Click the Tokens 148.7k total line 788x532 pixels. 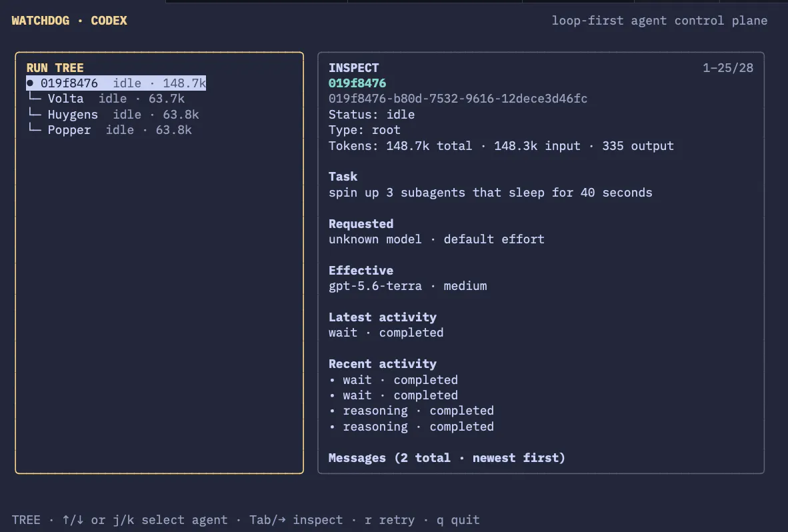coord(501,146)
